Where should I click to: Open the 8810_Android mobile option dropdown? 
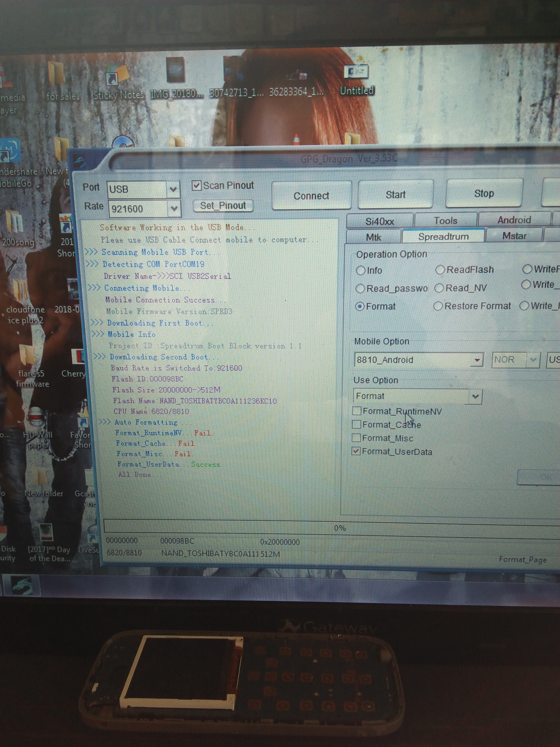click(x=477, y=360)
